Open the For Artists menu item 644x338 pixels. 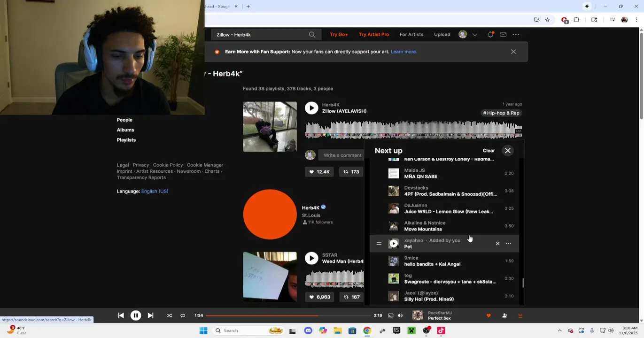(x=411, y=35)
